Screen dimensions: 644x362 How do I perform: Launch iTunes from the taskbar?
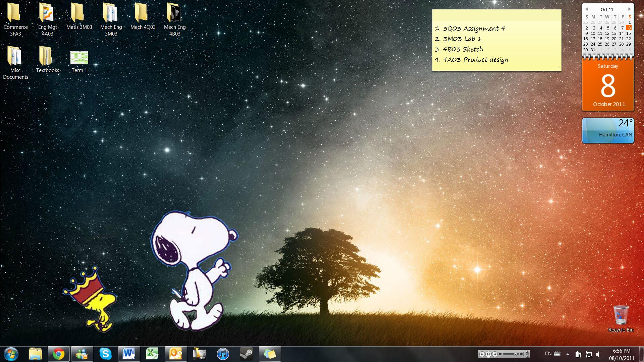223,354
